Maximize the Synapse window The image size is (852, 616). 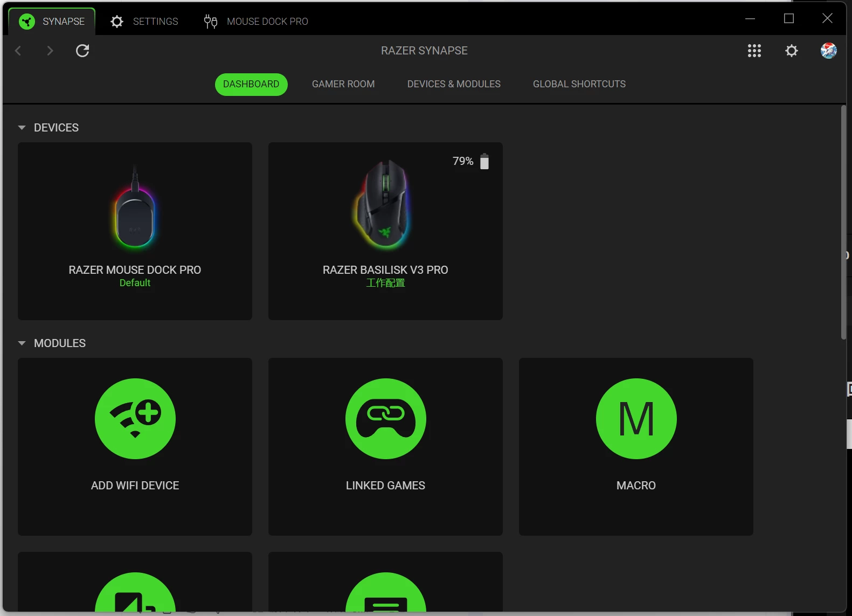pyautogui.click(x=789, y=19)
